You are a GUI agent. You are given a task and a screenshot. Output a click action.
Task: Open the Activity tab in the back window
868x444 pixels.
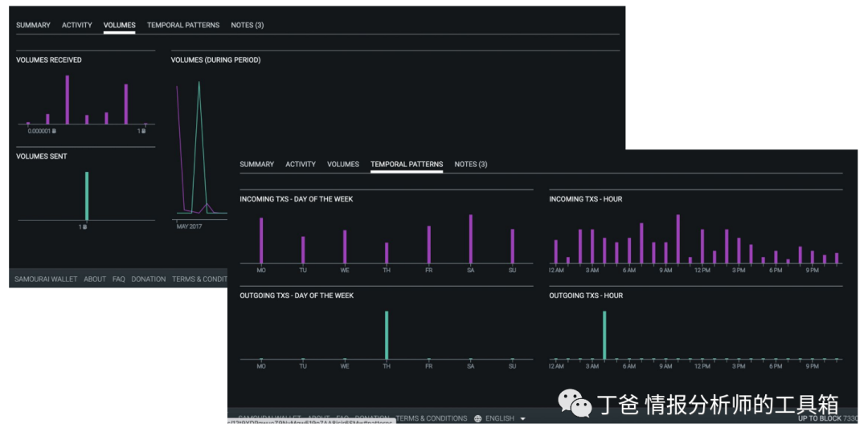click(77, 26)
